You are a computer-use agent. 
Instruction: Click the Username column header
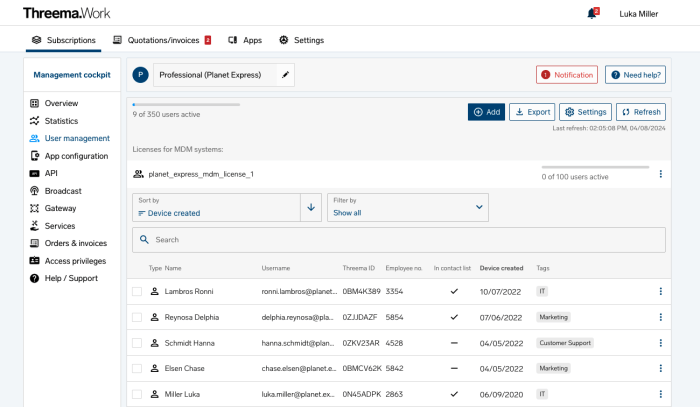(x=275, y=268)
